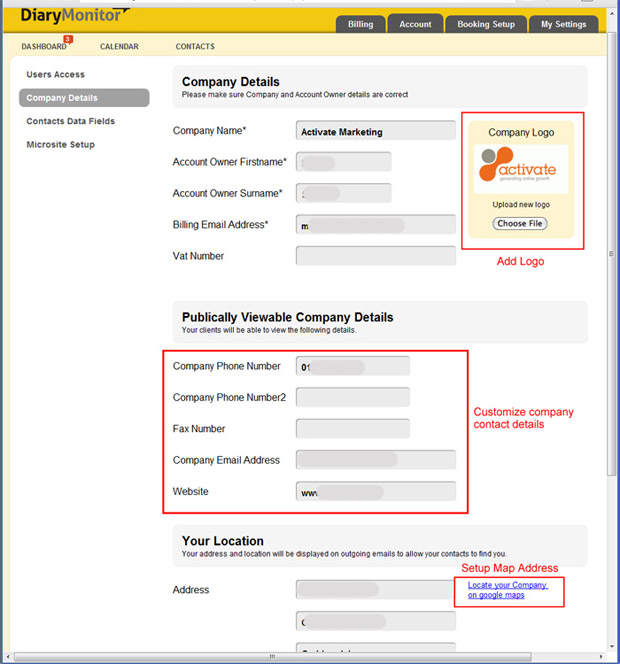Focus the Vat Number field
The width and height of the screenshot is (620, 664).
(376, 256)
